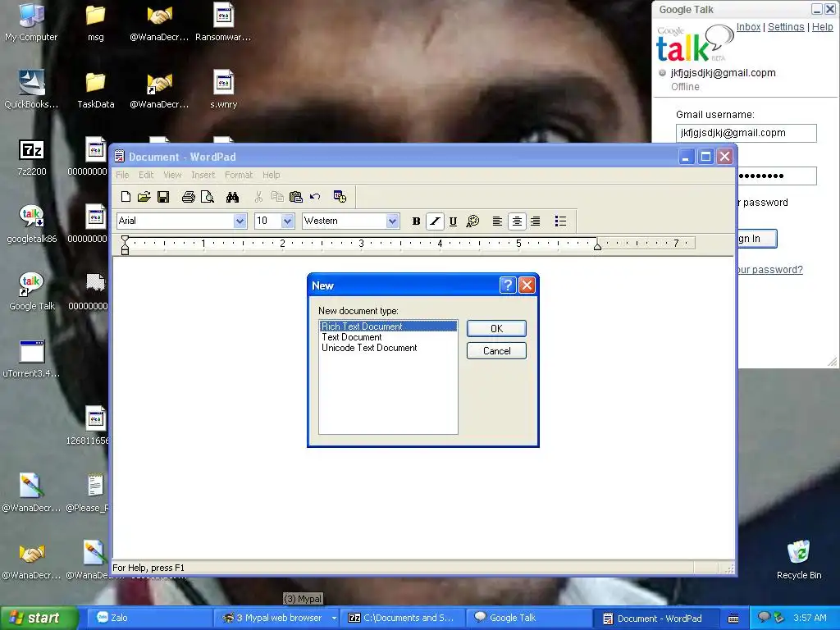The height and width of the screenshot is (630, 840).
Task: Click OK in the New dialog
Action: (x=496, y=328)
